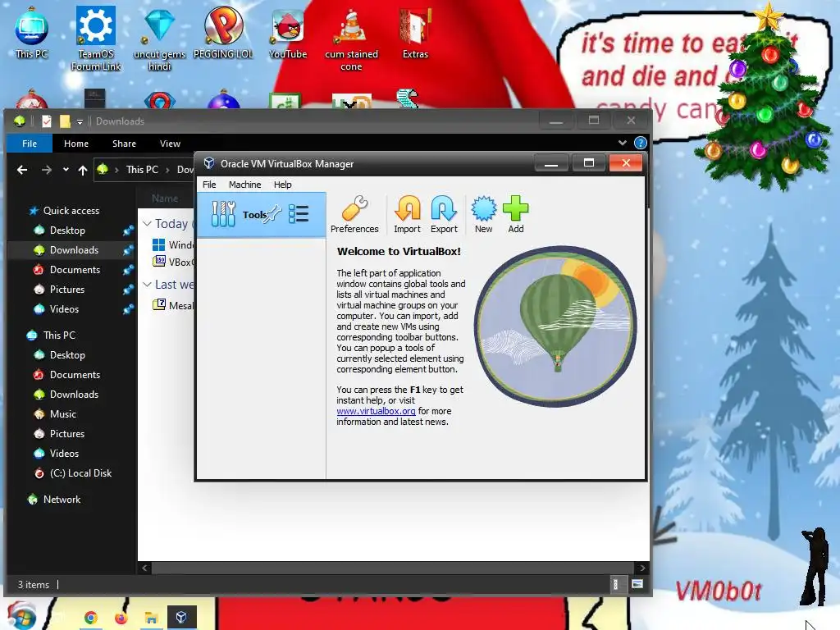Select the Windows file under Today
Viewport: 840px width, 630px height.
click(x=174, y=244)
